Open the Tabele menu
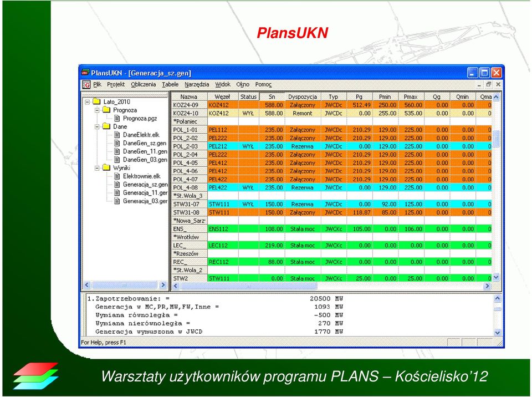 [170, 84]
